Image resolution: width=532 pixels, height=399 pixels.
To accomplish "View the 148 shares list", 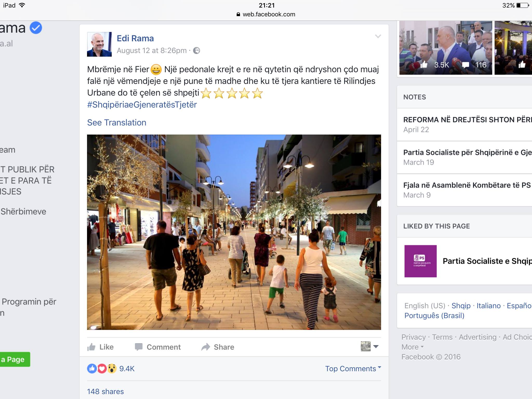I will 105,391.
